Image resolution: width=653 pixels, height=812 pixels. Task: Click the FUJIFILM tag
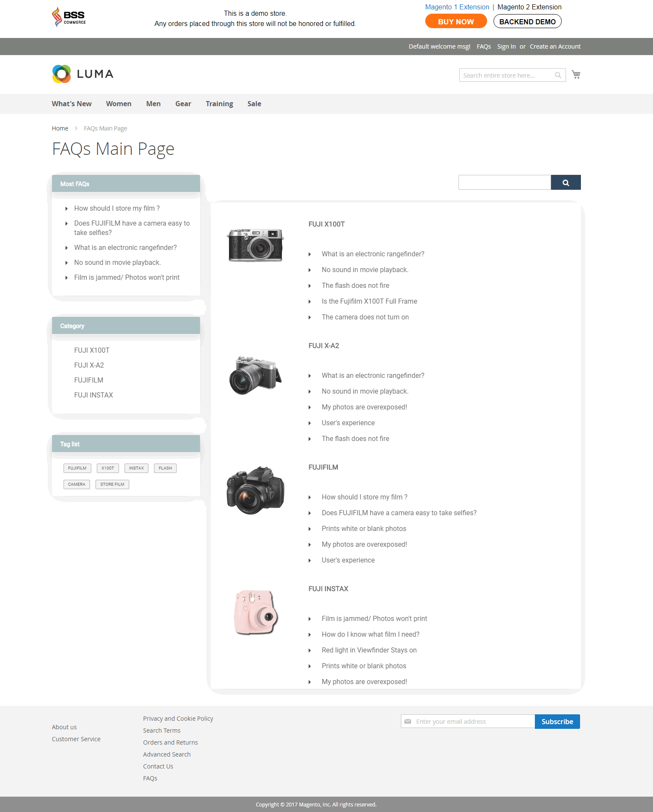click(77, 468)
